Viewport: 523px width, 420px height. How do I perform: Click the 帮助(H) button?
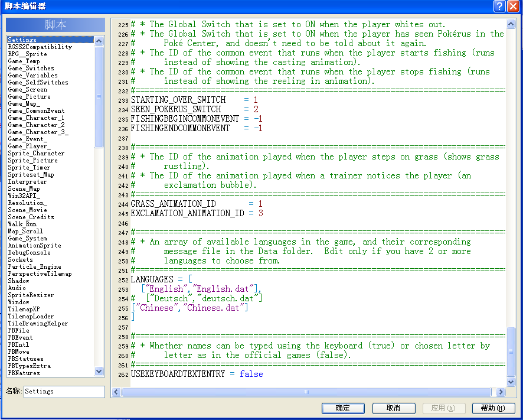(493, 408)
